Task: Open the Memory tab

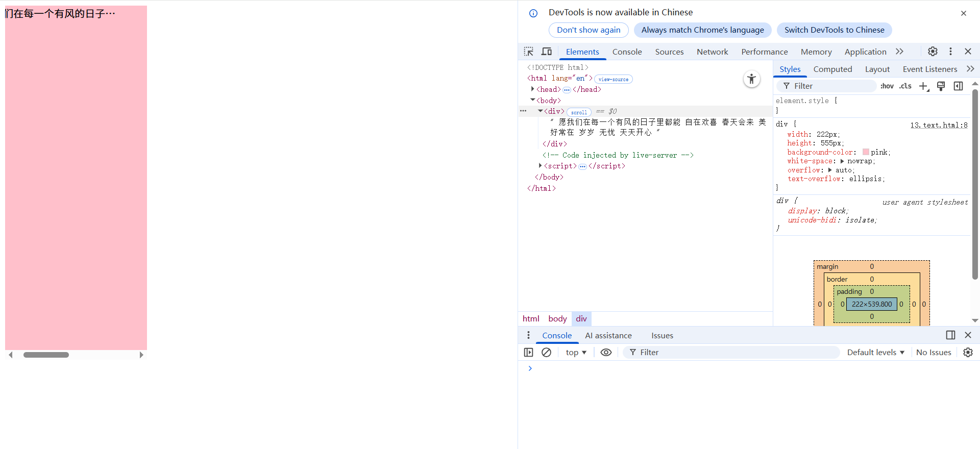Action: pos(816,52)
